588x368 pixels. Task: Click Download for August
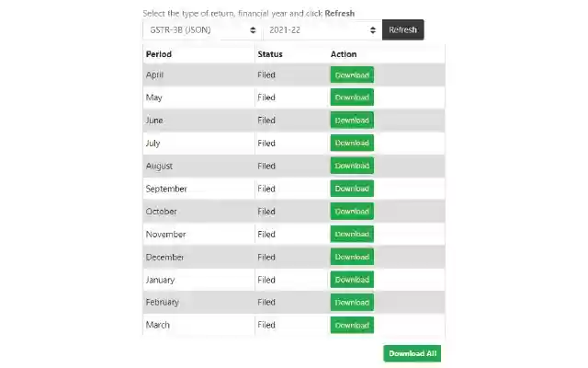coord(352,166)
